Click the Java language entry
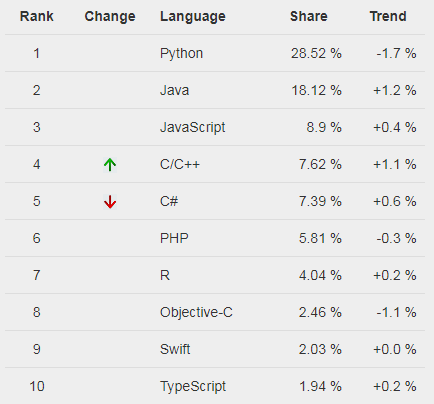 [174, 90]
